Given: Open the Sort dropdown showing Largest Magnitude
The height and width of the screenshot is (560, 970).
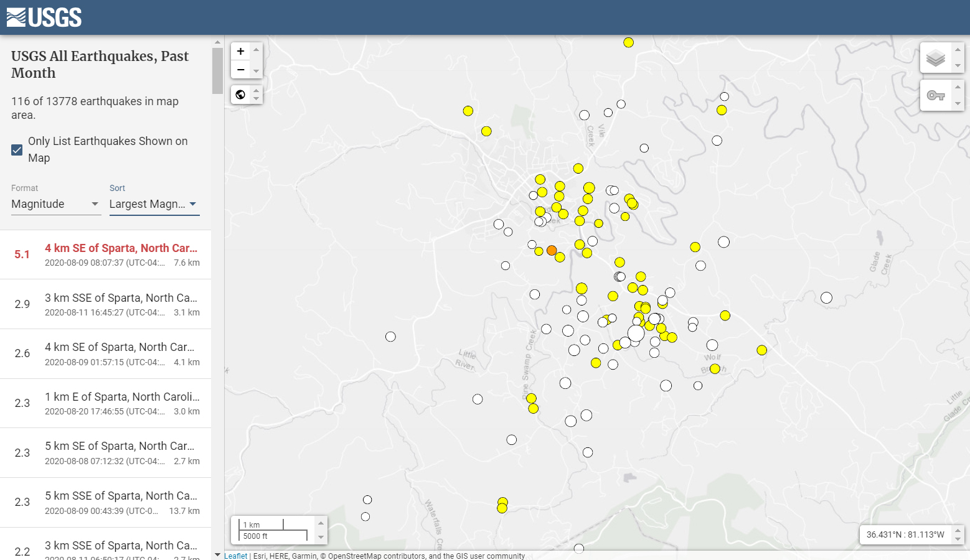Looking at the screenshot, I should [154, 204].
